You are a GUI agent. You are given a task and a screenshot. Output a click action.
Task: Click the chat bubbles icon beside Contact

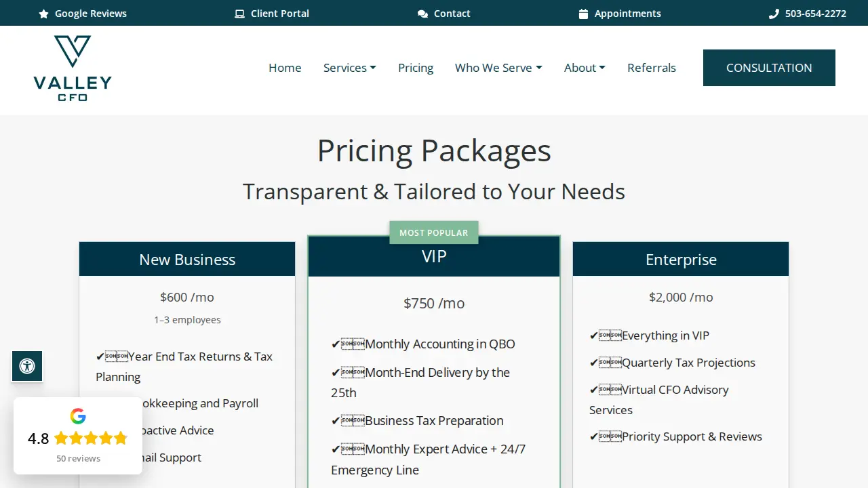[422, 14]
